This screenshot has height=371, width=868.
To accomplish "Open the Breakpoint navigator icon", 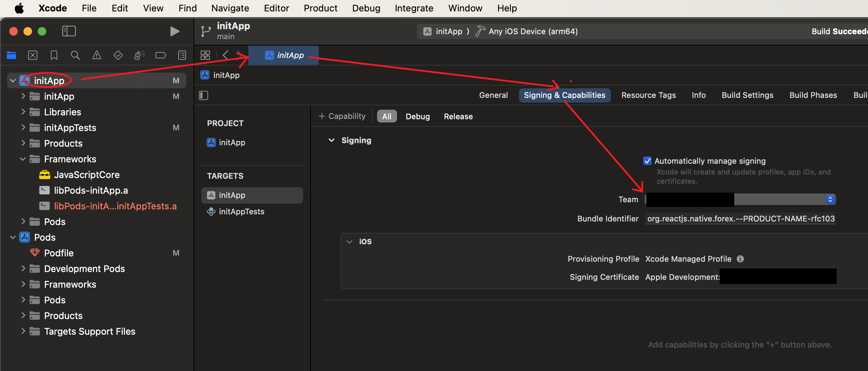I will pyautogui.click(x=161, y=55).
